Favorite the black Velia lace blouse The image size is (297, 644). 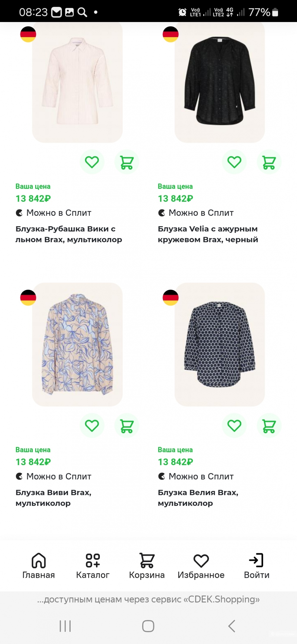click(234, 162)
